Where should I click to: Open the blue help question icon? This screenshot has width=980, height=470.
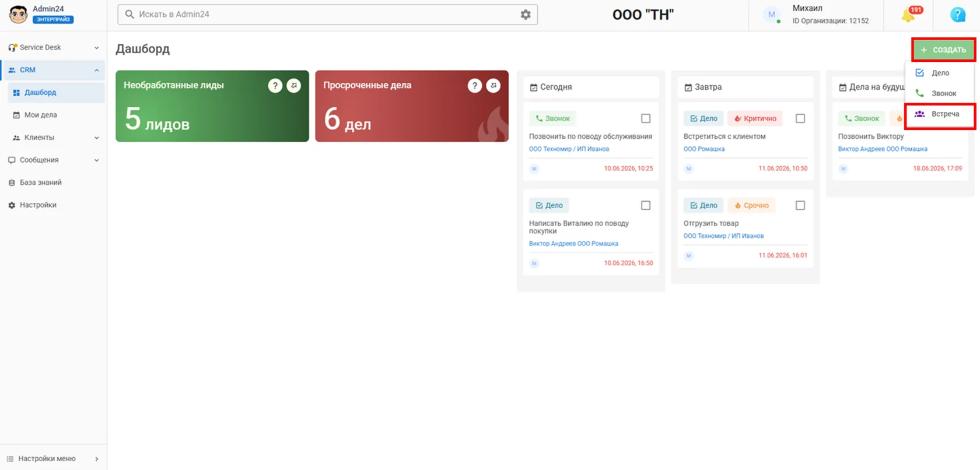pyautogui.click(x=957, y=15)
